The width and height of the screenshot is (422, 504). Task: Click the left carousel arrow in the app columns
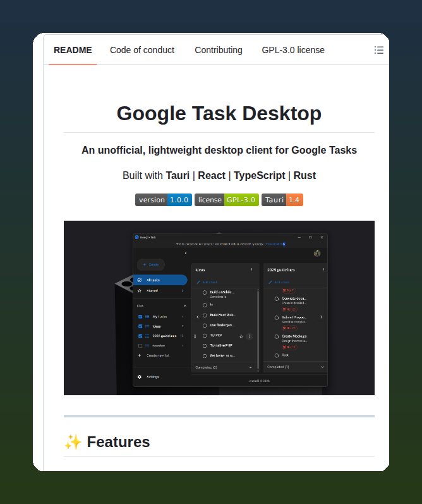pyautogui.click(x=198, y=317)
